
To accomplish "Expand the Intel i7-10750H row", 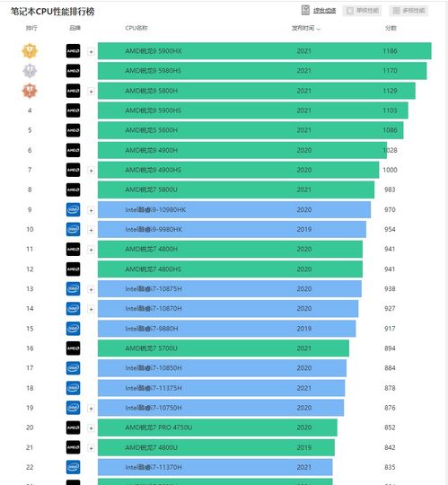I will pos(91,409).
